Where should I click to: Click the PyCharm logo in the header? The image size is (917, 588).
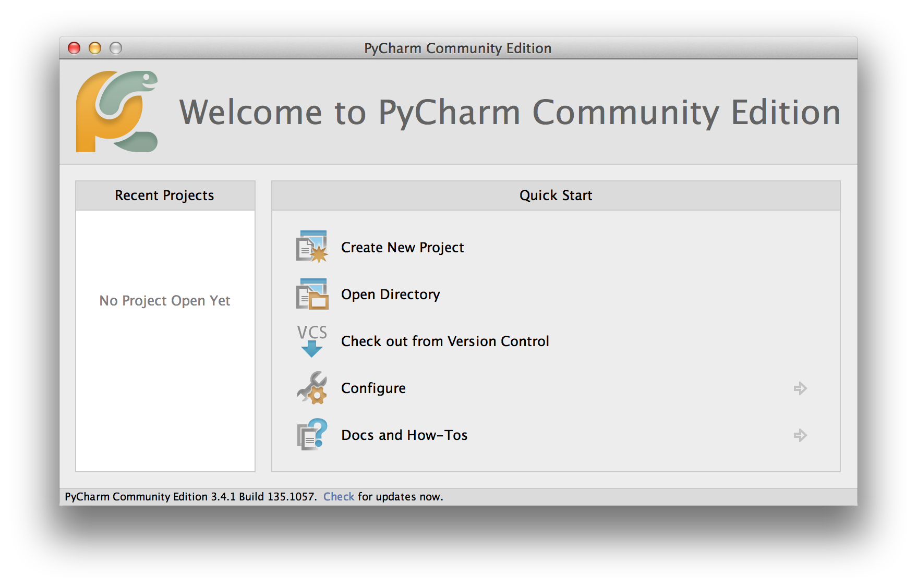click(x=117, y=112)
